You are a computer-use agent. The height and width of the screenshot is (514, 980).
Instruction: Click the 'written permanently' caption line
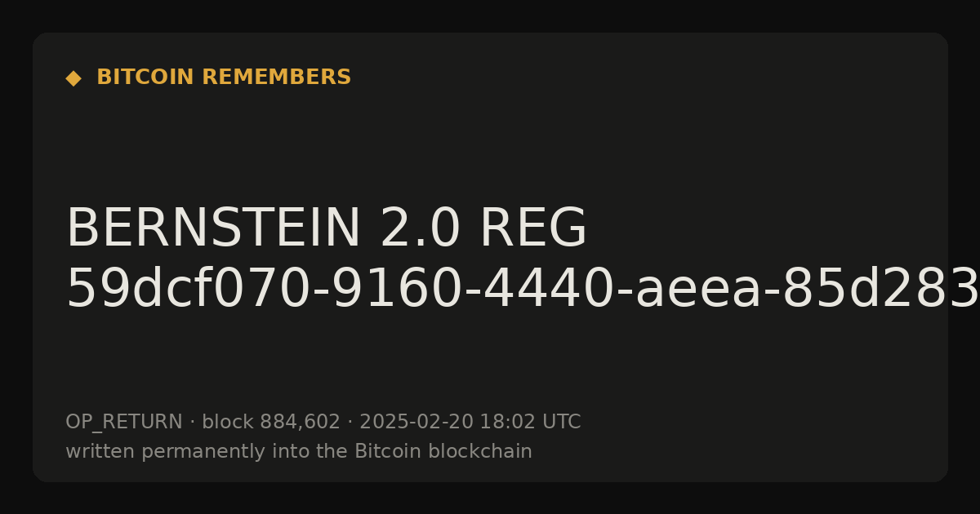coord(299,452)
